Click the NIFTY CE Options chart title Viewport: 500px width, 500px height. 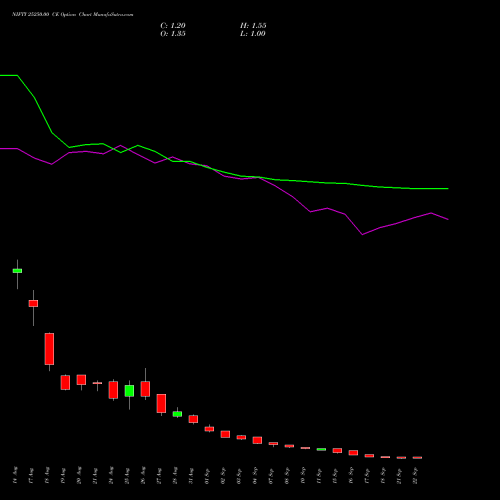pyautogui.click(x=73, y=15)
